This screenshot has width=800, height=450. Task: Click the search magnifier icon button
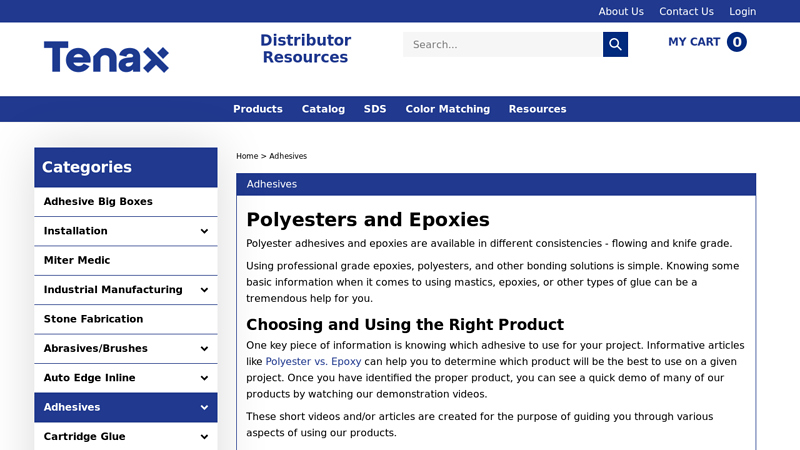pos(615,44)
